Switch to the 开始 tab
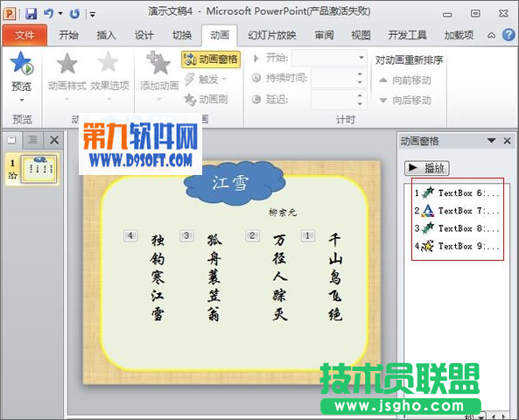519x420 pixels. (68, 35)
